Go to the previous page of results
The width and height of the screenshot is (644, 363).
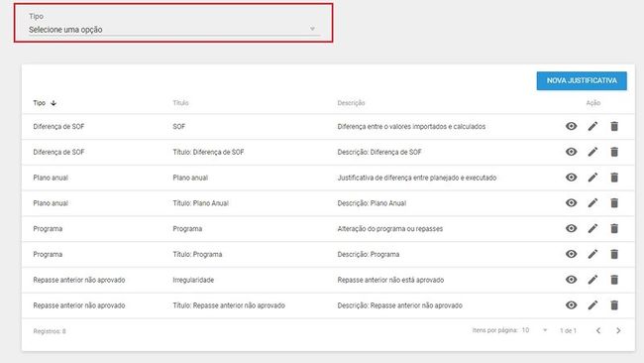point(598,330)
